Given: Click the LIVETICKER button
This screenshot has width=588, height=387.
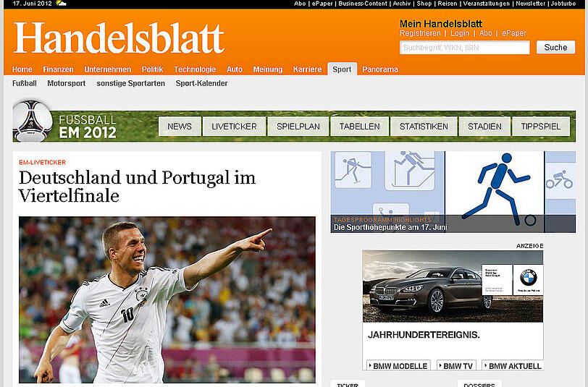Looking at the screenshot, I should point(234,127).
